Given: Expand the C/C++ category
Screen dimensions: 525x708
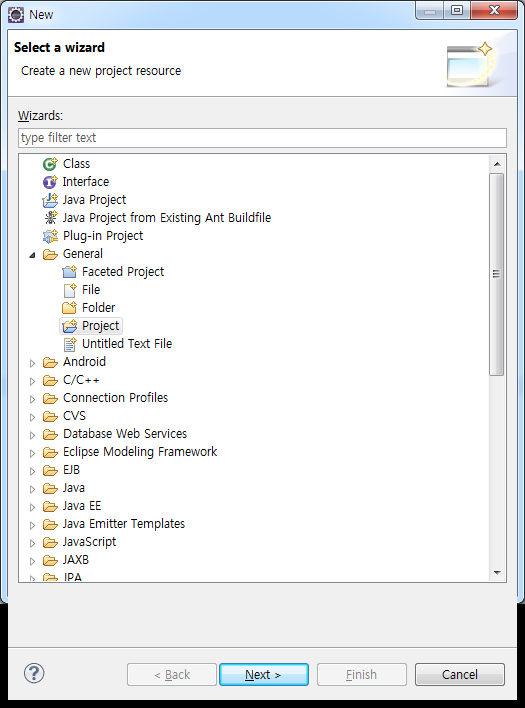Looking at the screenshot, I should [x=32, y=381].
